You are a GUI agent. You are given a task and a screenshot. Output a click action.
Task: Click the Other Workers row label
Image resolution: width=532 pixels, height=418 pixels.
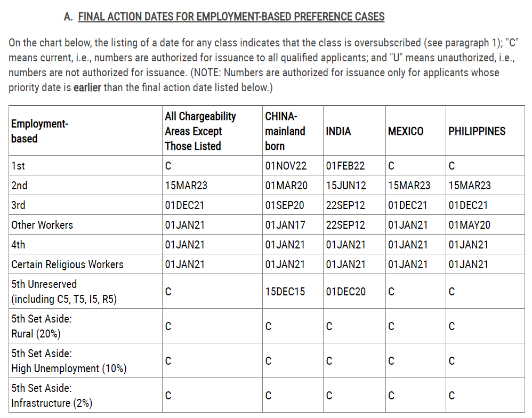tap(42, 225)
